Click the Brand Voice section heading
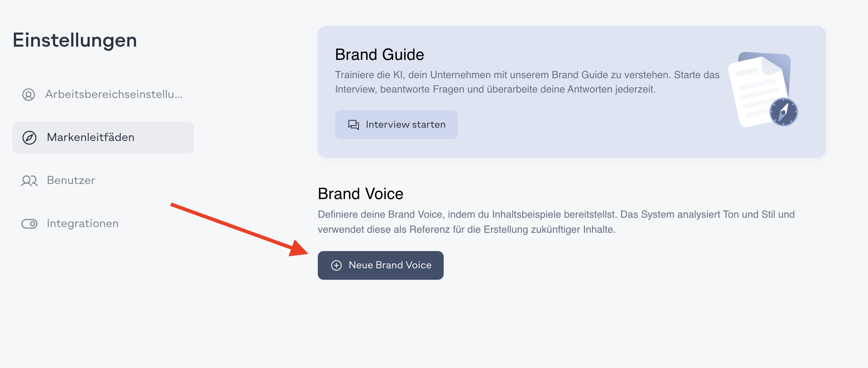 tap(360, 194)
